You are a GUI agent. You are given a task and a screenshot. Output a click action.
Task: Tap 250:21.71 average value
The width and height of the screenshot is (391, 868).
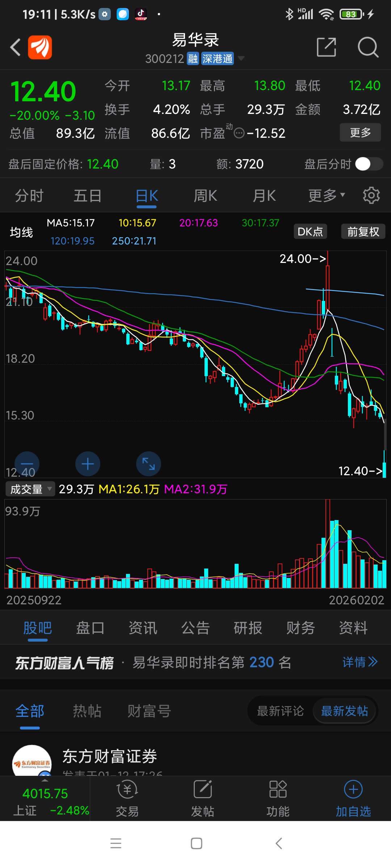coord(134,241)
